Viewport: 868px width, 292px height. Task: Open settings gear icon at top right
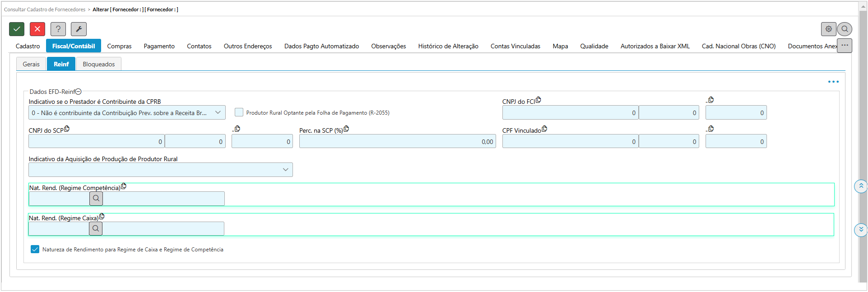(828, 29)
